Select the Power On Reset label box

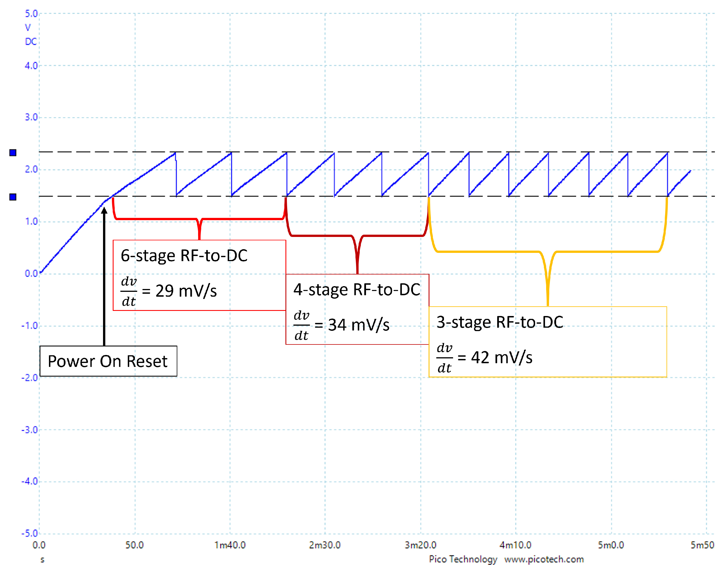coord(108,361)
